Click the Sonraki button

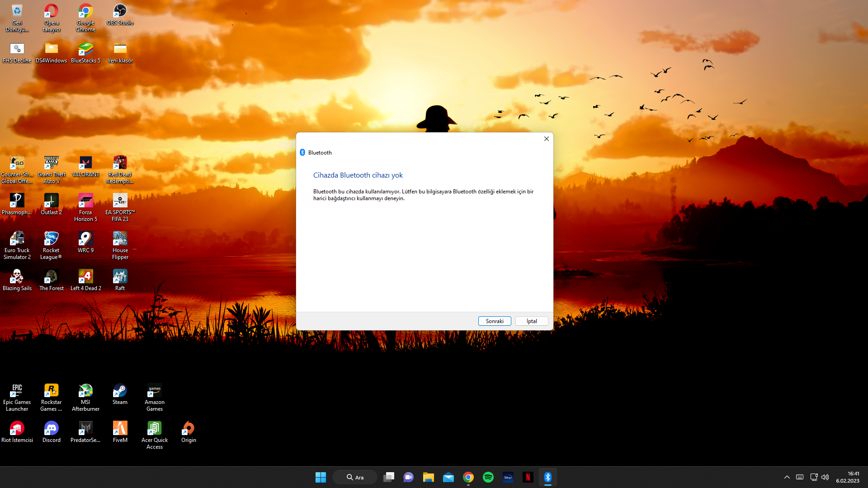point(495,321)
